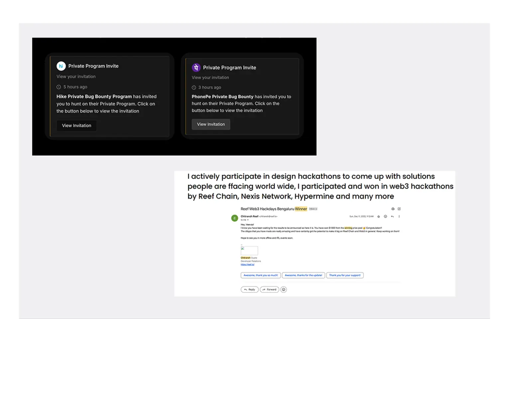The image size is (532, 403).
Task: Click 'Developer Relations' signature text
Action: tap(251, 261)
